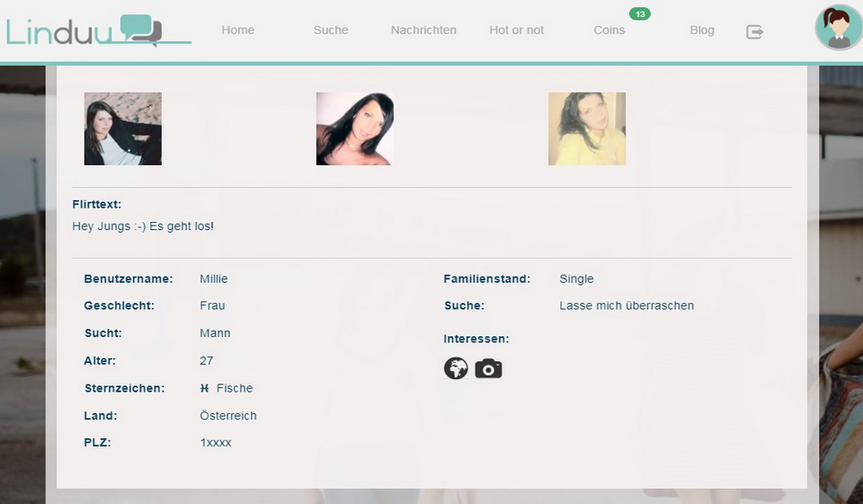Click the Geschlecht value Frau
863x504 pixels.
coord(212,305)
